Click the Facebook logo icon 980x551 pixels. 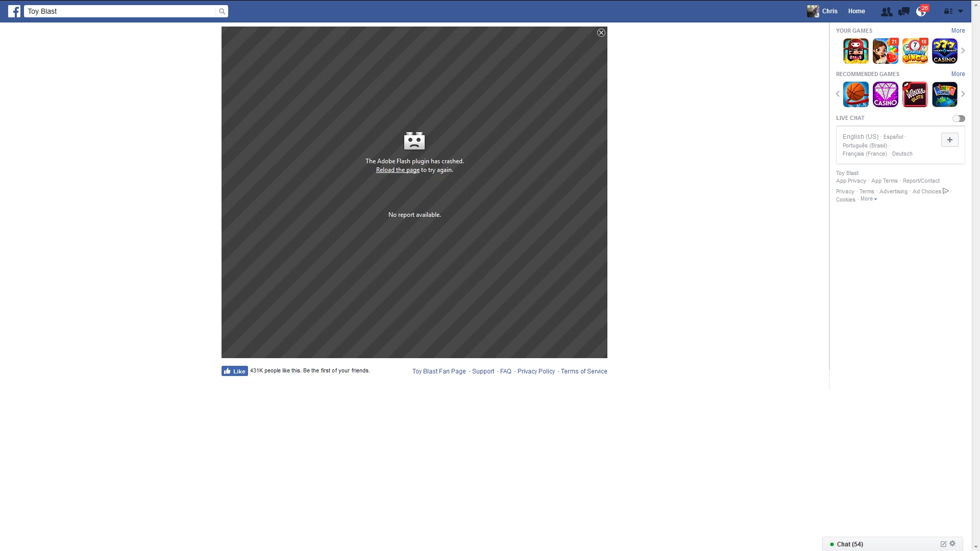click(14, 11)
